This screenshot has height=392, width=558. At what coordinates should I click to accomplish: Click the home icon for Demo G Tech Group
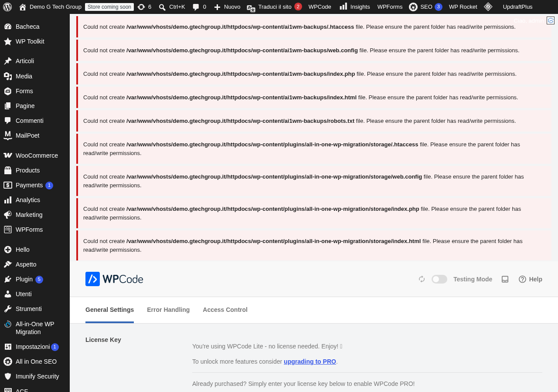[x=23, y=7]
